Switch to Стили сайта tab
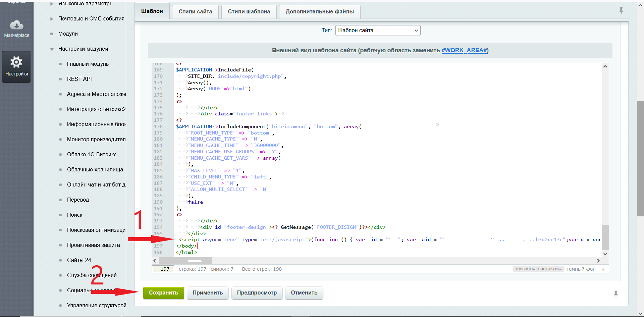This screenshot has height=317, width=644. (x=195, y=11)
